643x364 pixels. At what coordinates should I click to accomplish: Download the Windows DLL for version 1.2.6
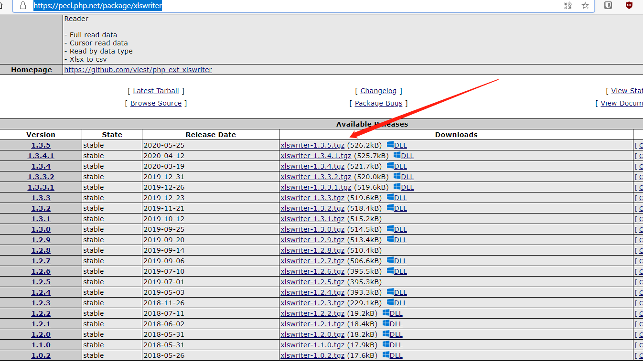[x=397, y=271]
